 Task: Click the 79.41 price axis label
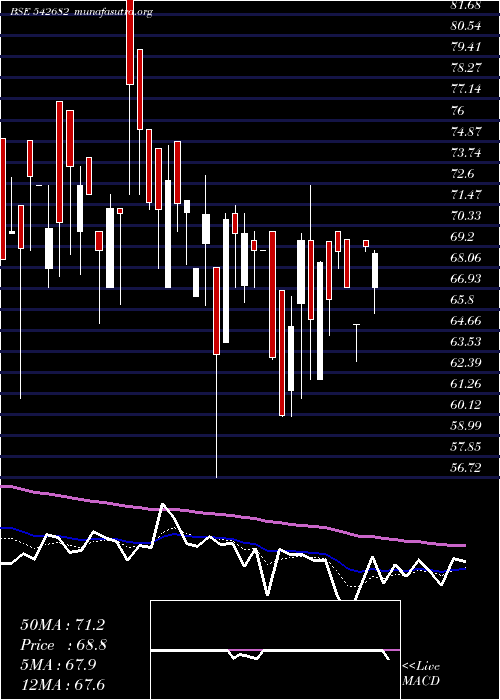pos(466,47)
